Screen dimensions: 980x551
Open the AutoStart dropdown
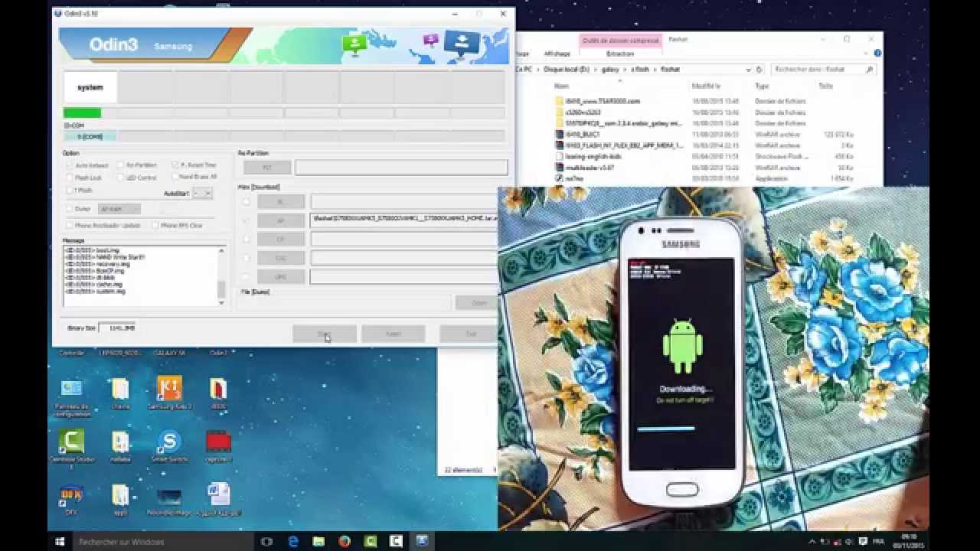202,194
